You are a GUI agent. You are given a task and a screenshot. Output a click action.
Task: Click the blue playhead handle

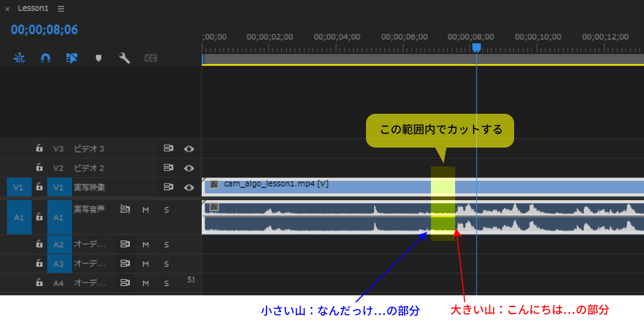click(x=476, y=48)
